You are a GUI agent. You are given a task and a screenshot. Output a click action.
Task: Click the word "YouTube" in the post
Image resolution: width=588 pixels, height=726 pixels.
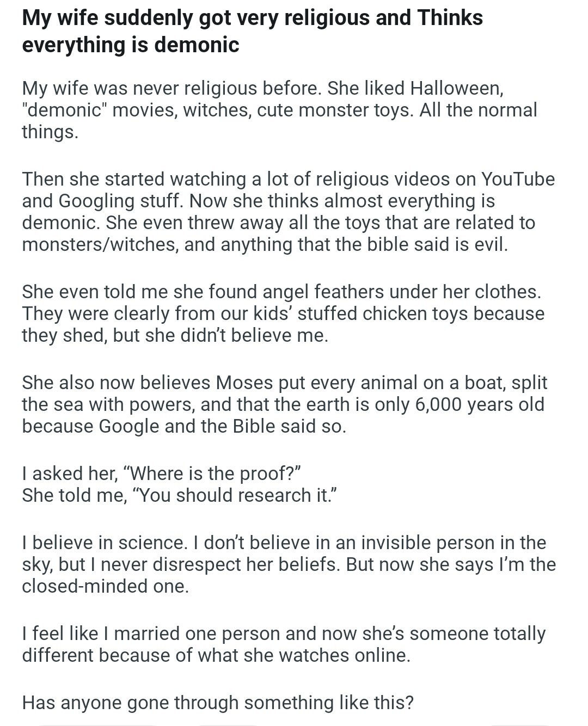(518, 179)
